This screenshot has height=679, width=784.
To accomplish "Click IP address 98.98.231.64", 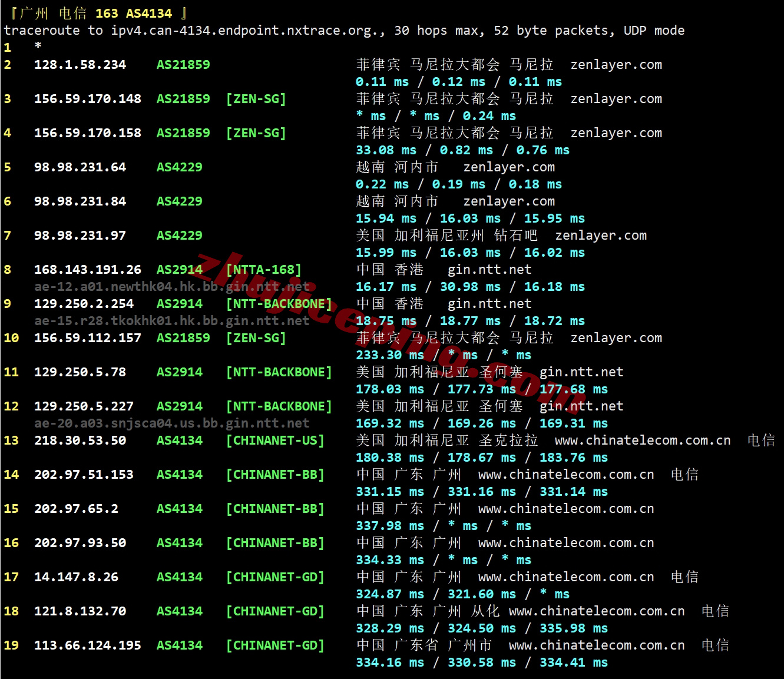I will tap(80, 167).
